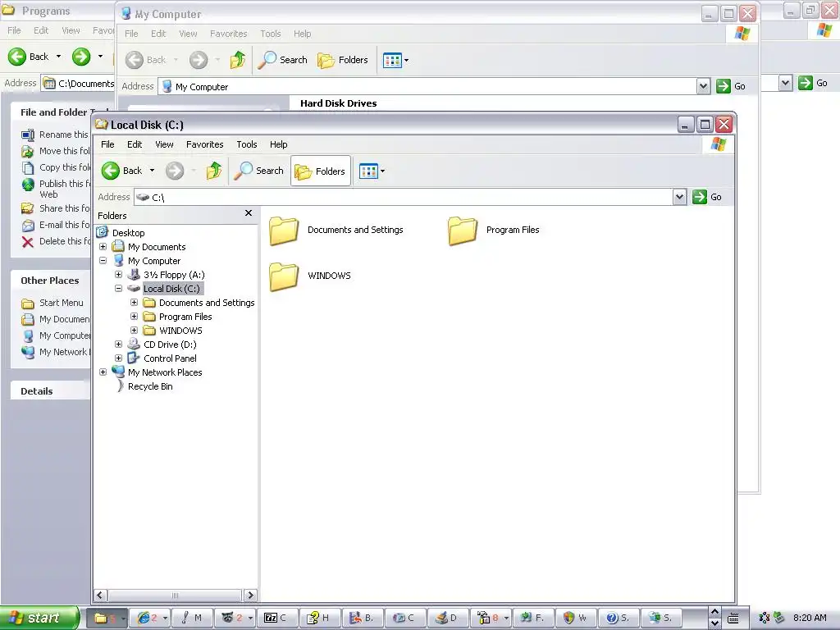This screenshot has width=840, height=630.
Task: Open View menu in Local Disk window
Action: [164, 144]
